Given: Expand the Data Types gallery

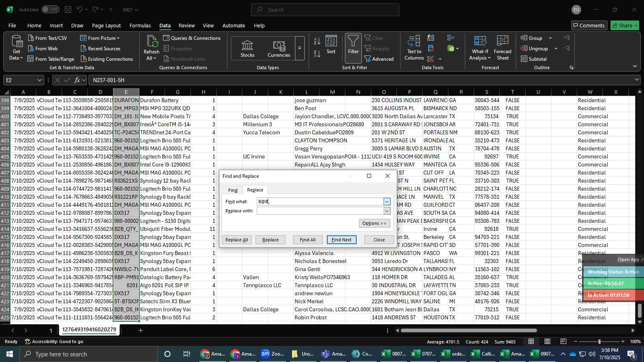Looking at the screenshot, I should (x=299, y=48).
